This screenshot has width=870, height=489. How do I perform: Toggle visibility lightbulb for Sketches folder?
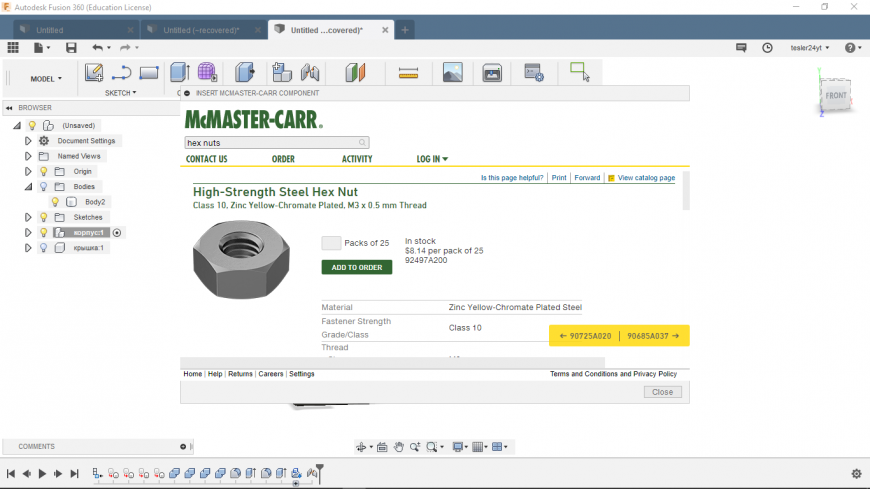click(43, 217)
